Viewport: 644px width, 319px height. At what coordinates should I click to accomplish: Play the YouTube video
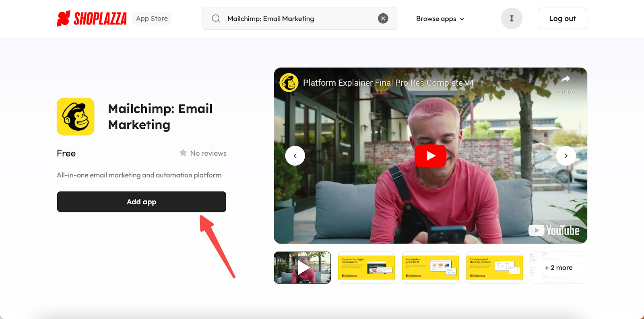click(x=431, y=156)
